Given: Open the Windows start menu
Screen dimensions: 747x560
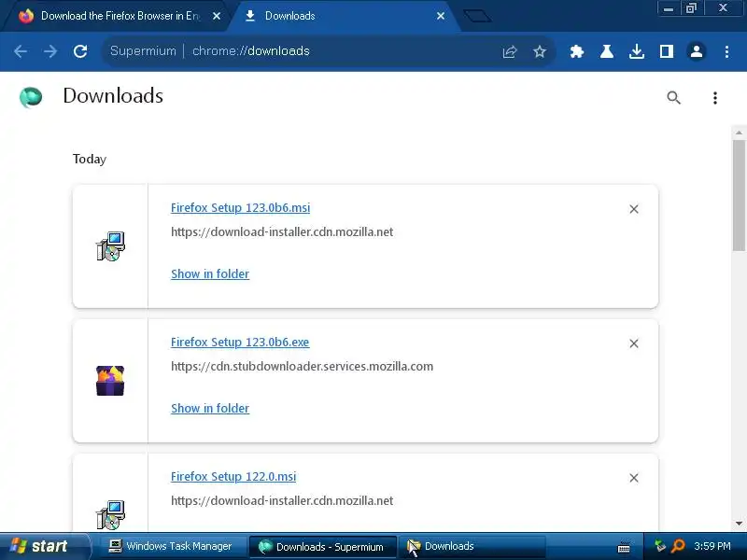Looking at the screenshot, I should pyautogui.click(x=45, y=546).
